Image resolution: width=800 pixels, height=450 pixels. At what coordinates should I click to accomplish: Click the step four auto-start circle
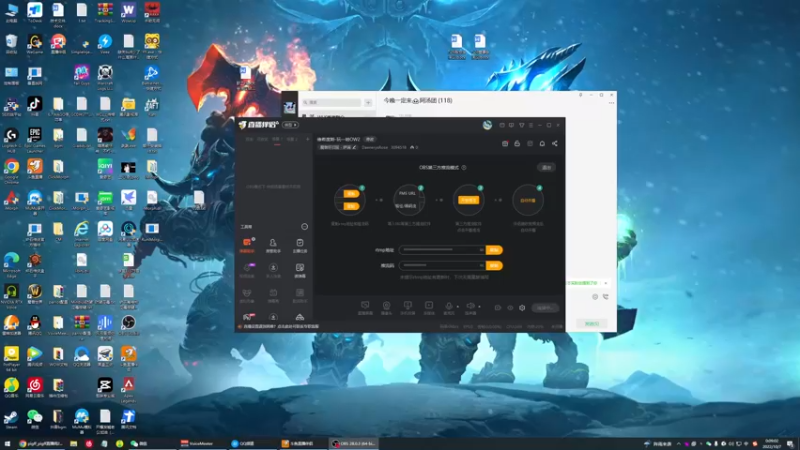point(528,200)
